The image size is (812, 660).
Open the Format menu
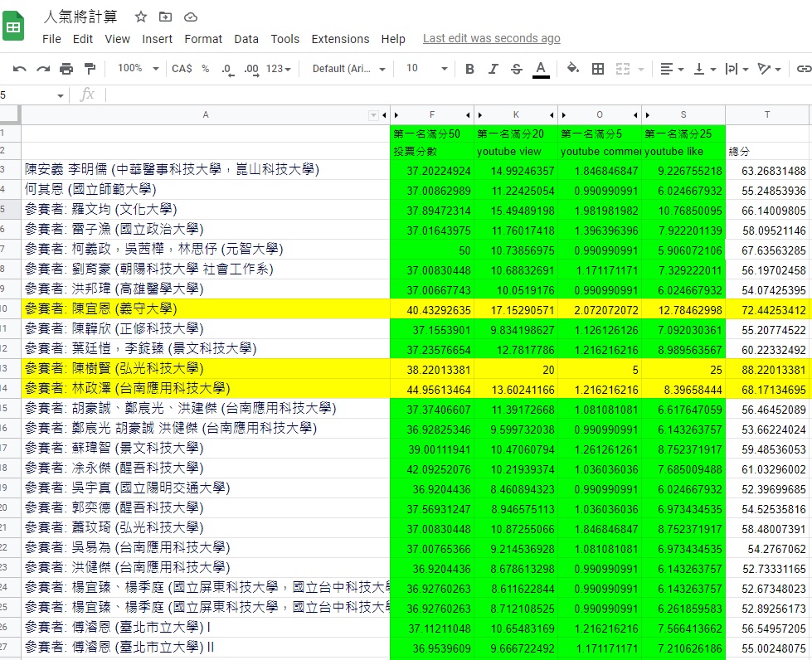tap(203, 39)
